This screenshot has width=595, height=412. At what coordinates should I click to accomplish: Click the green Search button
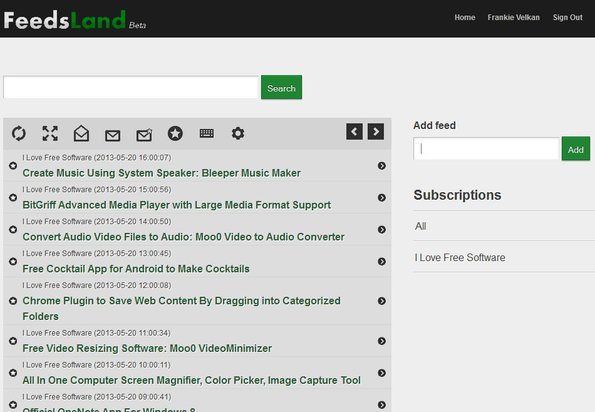click(281, 87)
